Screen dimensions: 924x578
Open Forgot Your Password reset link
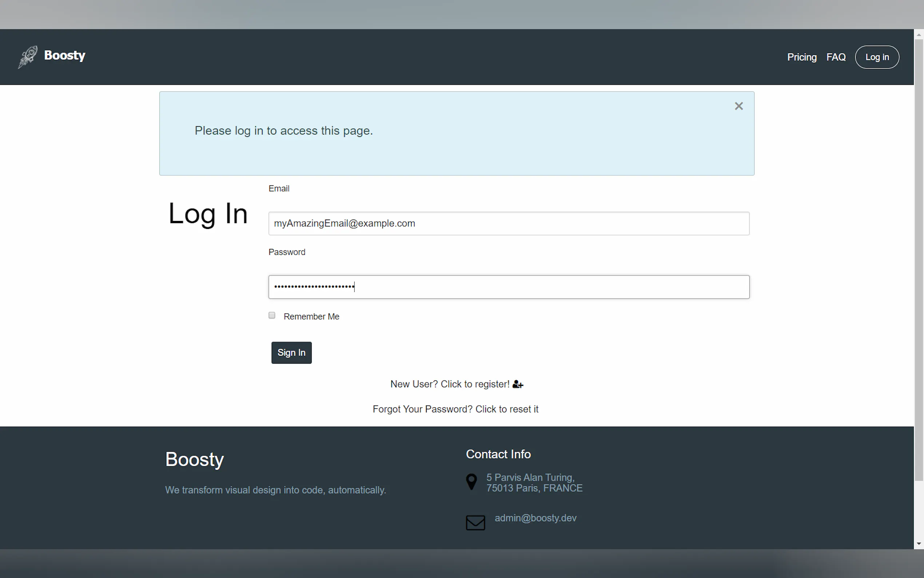[x=455, y=409]
